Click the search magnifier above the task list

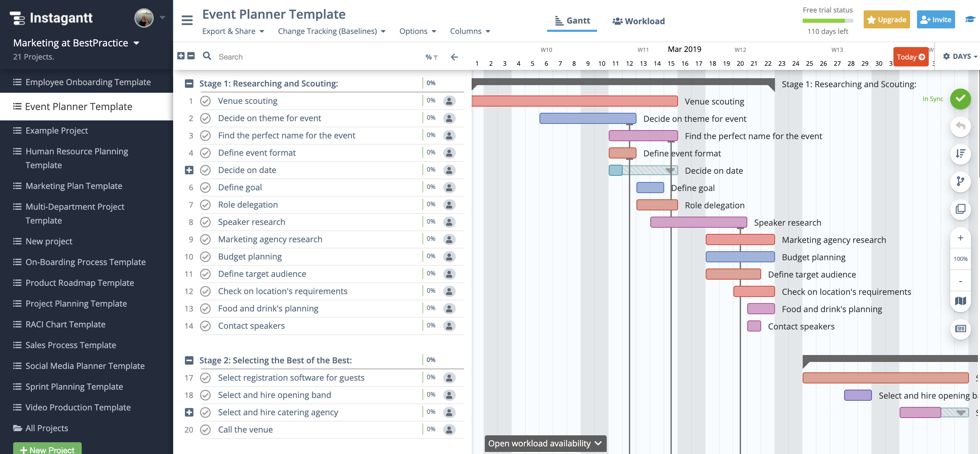click(207, 56)
